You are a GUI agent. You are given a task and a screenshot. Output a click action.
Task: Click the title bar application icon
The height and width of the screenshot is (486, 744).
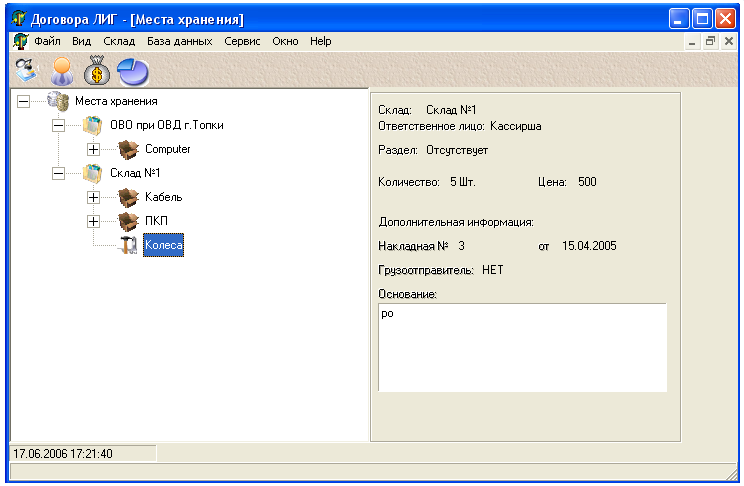19,19
